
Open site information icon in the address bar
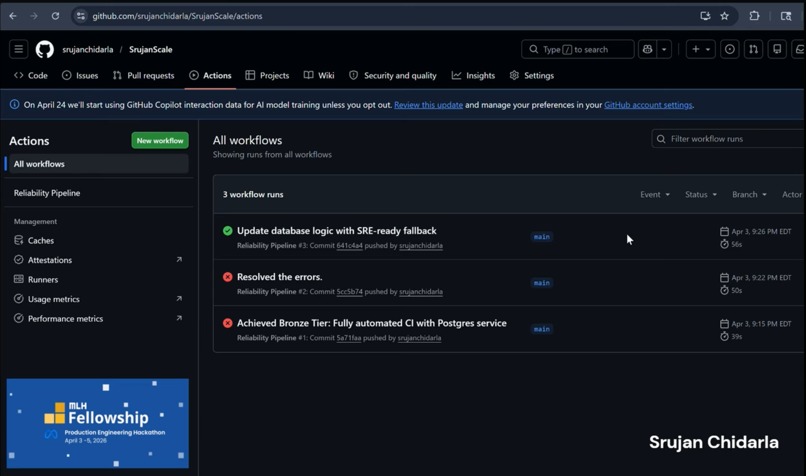click(81, 16)
